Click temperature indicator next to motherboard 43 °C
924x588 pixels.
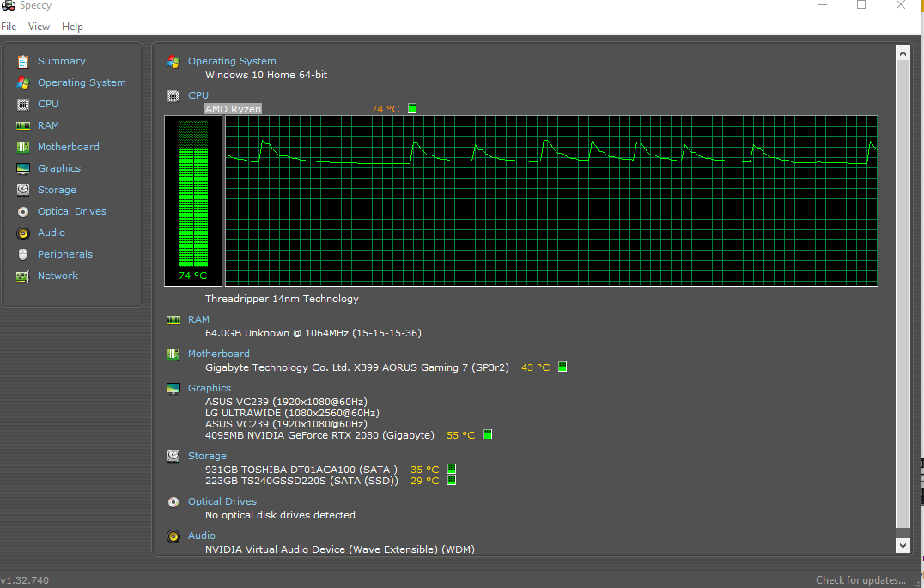[x=562, y=367]
